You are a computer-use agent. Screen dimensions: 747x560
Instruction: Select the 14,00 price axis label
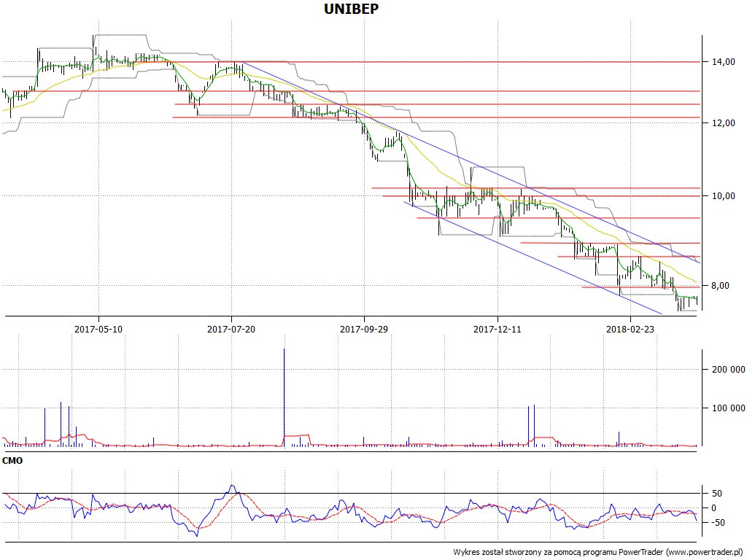coord(723,62)
